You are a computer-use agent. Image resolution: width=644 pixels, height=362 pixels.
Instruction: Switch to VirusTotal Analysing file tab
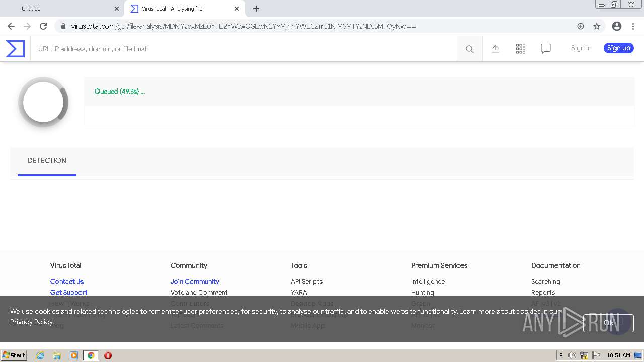184,9
